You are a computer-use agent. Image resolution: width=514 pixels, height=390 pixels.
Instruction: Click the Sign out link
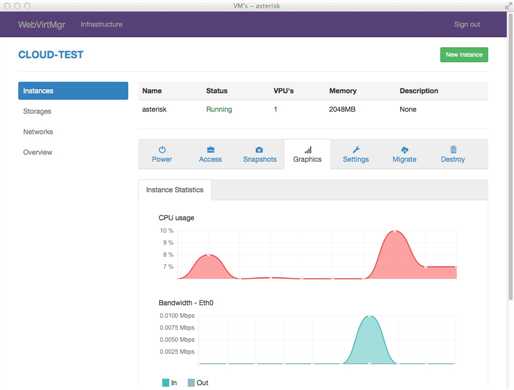[467, 24]
